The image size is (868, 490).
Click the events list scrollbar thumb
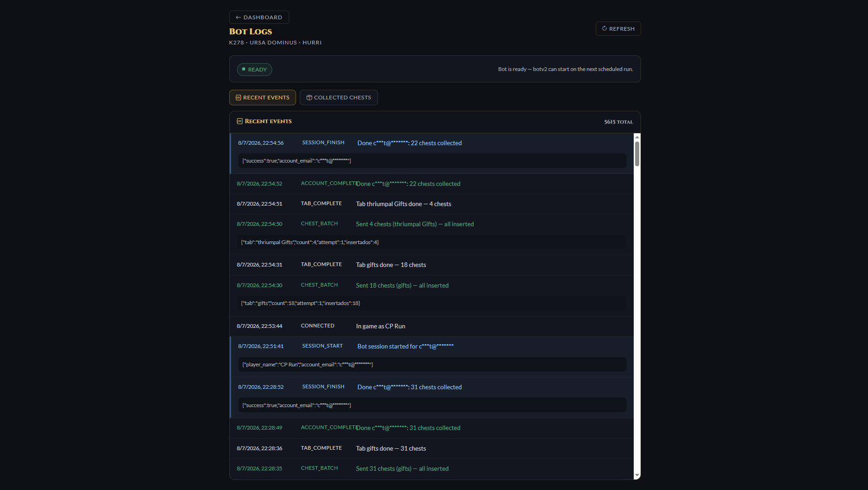637,153
